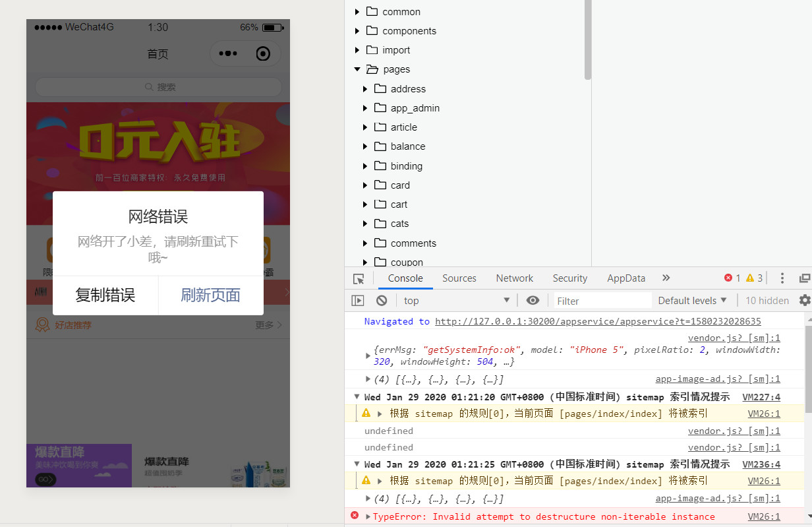Switch to the Console tab
The width and height of the screenshot is (812, 527).
405,278
